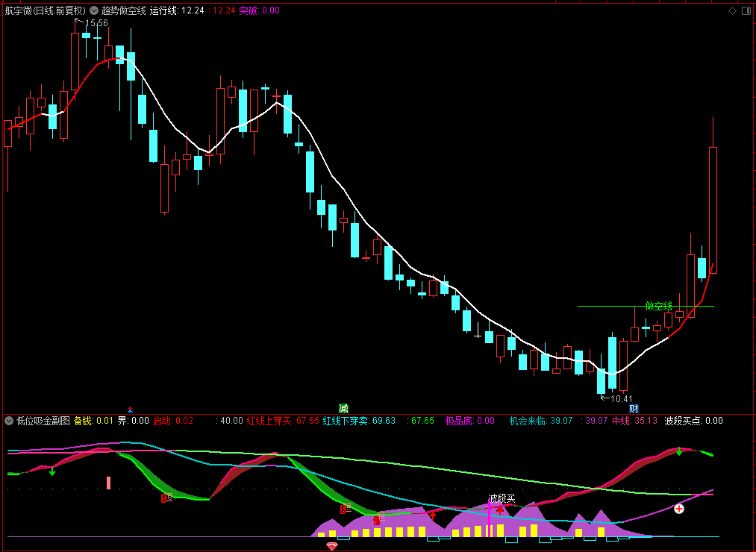
Task: Click the 红线下穿卖: 69.63 readout
Action: coord(359,421)
